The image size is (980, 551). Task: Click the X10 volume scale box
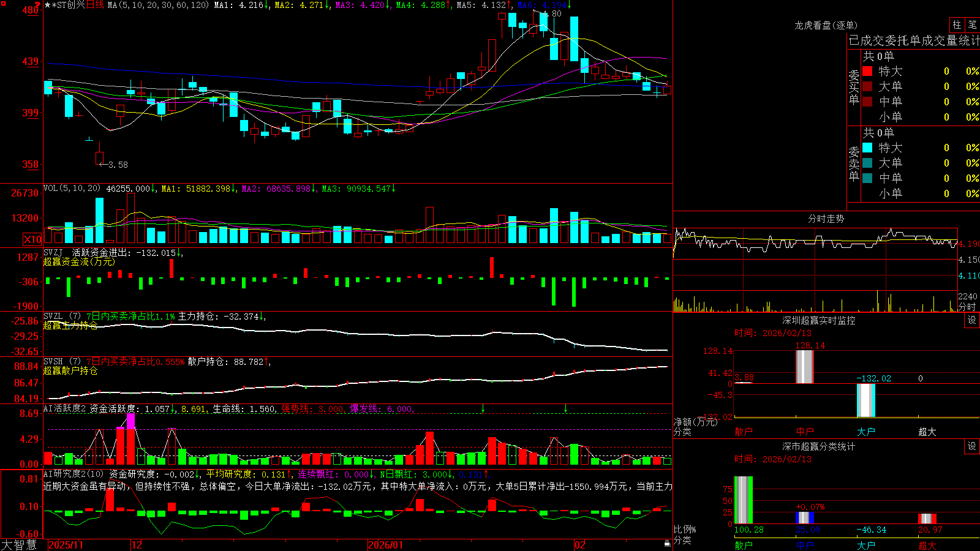(x=33, y=239)
